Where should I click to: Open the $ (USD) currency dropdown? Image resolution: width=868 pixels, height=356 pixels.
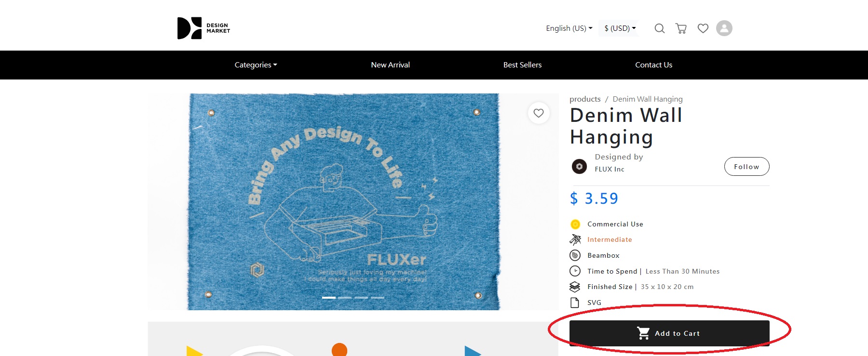(620, 28)
